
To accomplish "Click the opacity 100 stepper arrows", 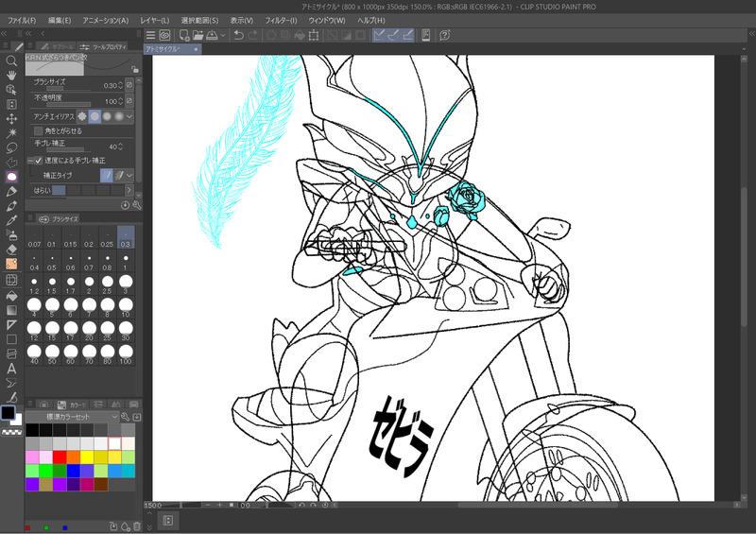I will [x=121, y=101].
